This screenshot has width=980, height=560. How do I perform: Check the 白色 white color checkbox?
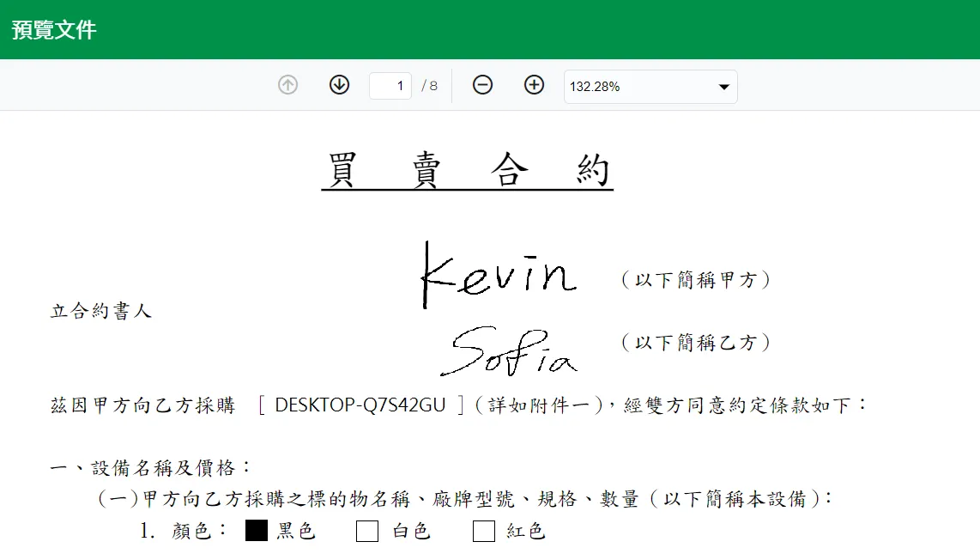[367, 532]
